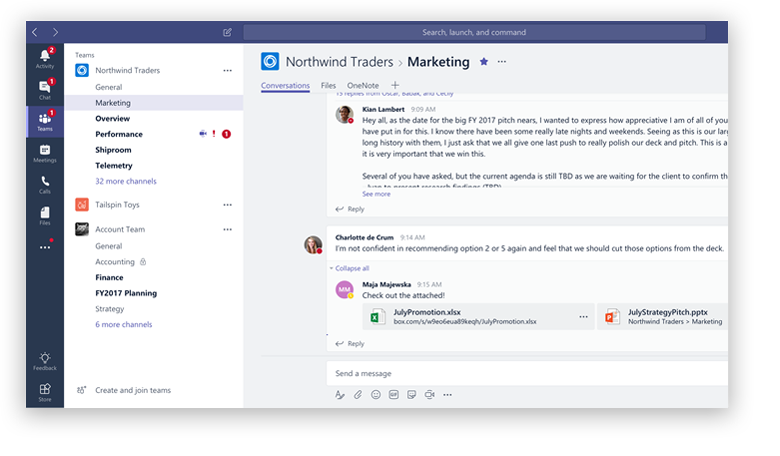Image resolution: width=780 pixels, height=456 pixels.
Task: Open the Store icon
Action: pos(45,392)
